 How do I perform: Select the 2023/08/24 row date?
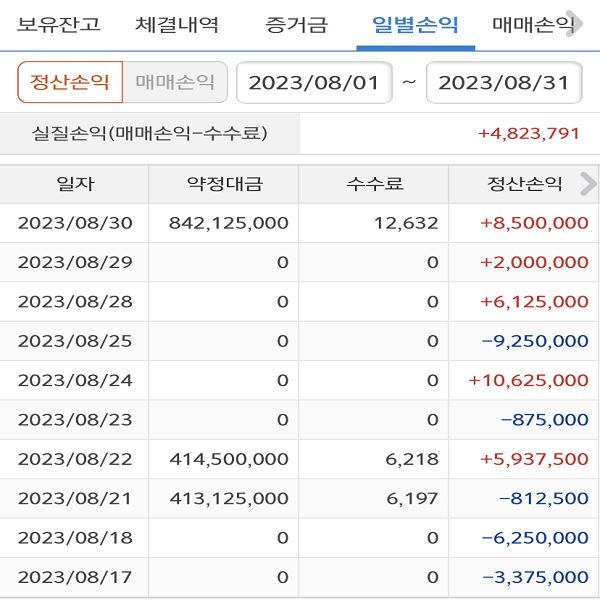(x=75, y=380)
